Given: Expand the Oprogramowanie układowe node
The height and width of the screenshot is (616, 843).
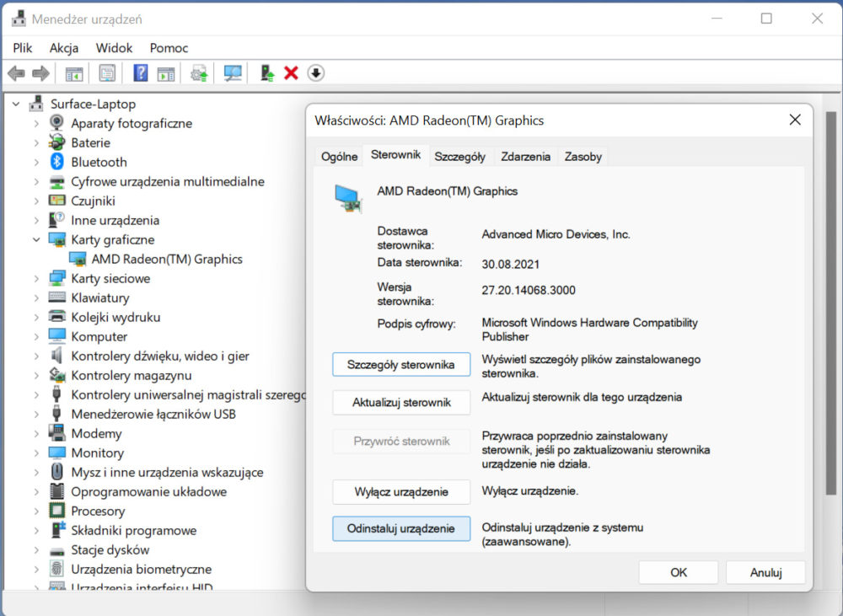Looking at the screenshot, I should tap(36, 491).
